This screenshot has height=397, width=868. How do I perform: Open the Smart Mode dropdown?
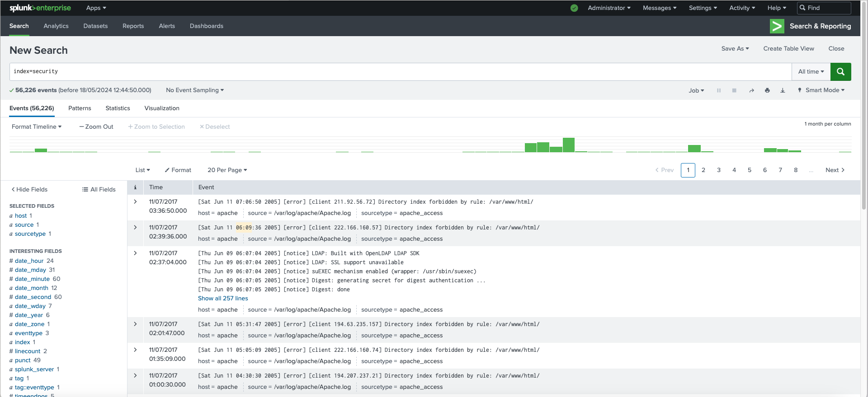point(821,90)
